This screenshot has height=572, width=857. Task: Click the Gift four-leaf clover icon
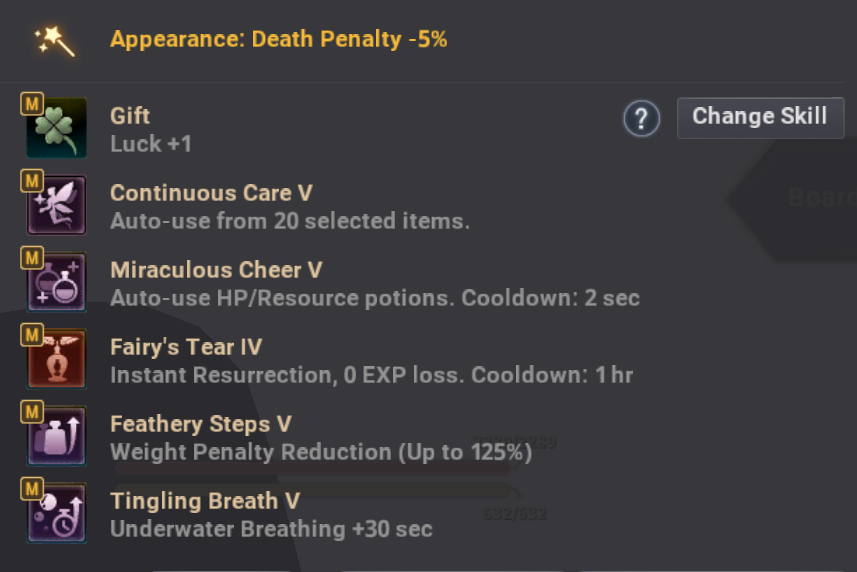[56, 128]
